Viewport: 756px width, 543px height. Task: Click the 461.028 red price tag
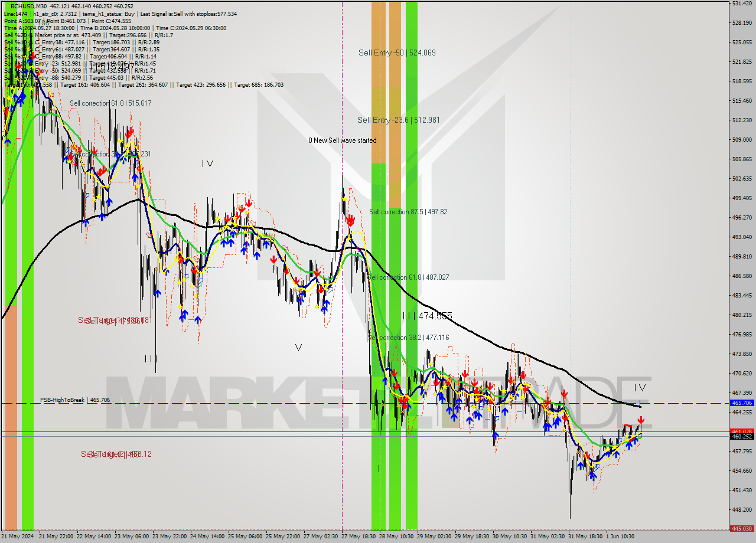pyautogui.click(x=741, y=431)
